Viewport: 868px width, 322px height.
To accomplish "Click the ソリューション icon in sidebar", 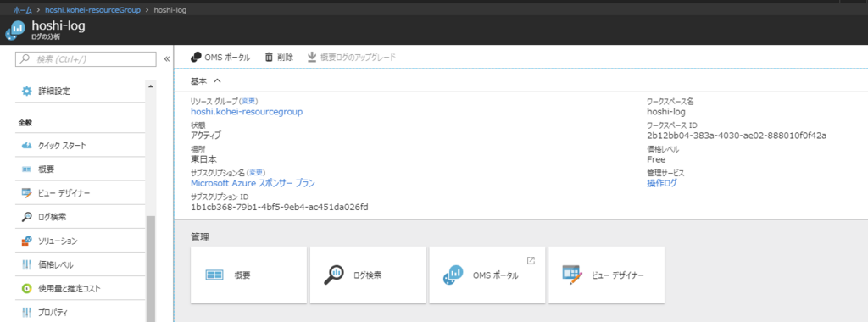I will pos(26,241).
